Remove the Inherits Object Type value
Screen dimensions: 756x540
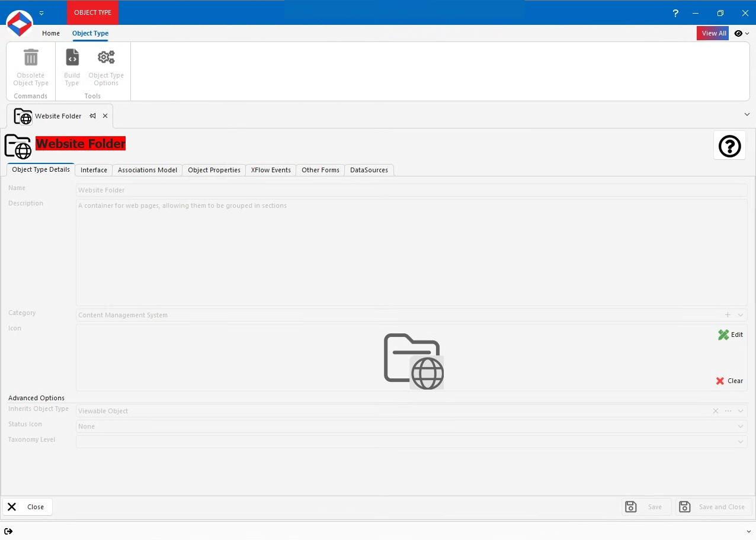(715, 410)
